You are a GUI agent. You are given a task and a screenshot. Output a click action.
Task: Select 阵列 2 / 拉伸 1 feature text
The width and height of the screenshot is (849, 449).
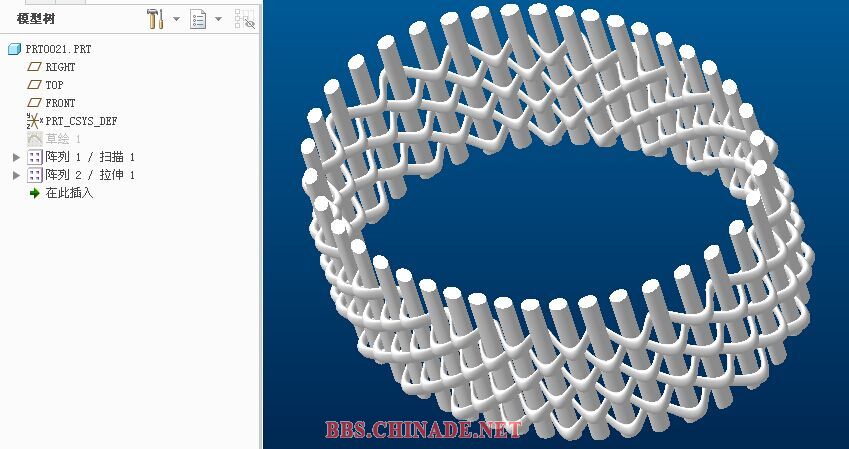point(90,175)
